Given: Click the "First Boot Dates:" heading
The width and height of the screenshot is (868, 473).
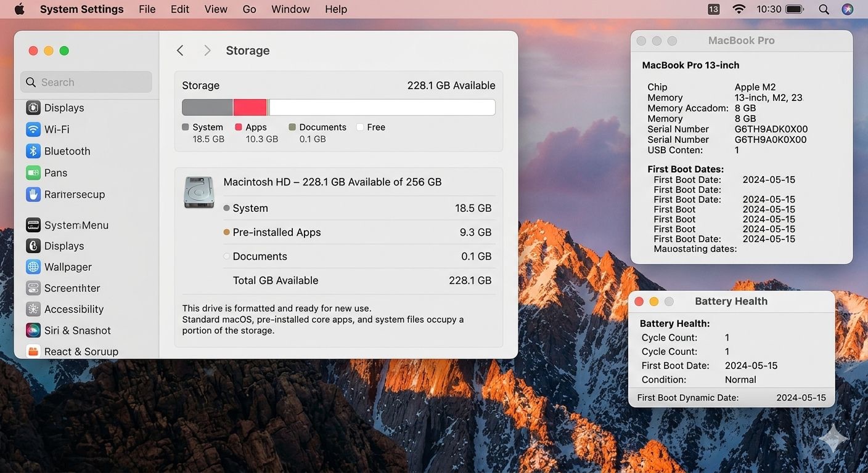Looking at the screenshot, I should tap(686, 169).
